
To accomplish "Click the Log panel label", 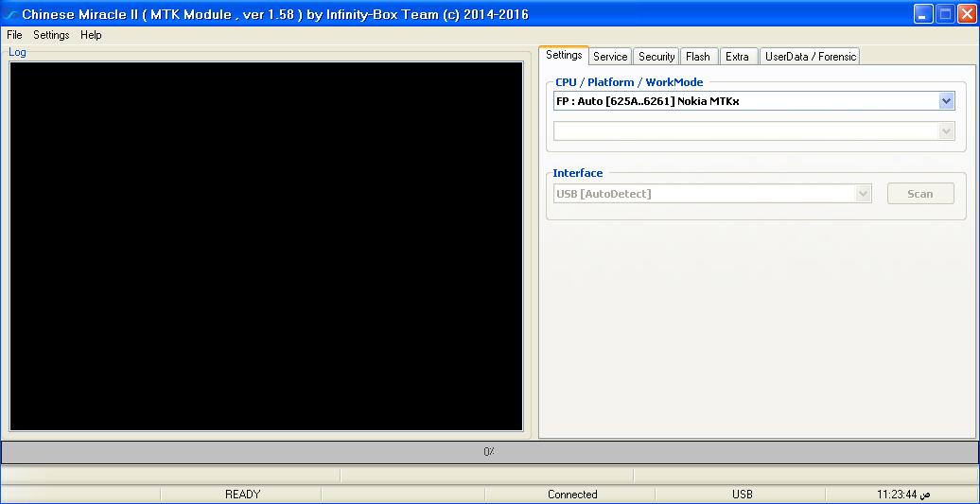I will [x=17, y=52].
